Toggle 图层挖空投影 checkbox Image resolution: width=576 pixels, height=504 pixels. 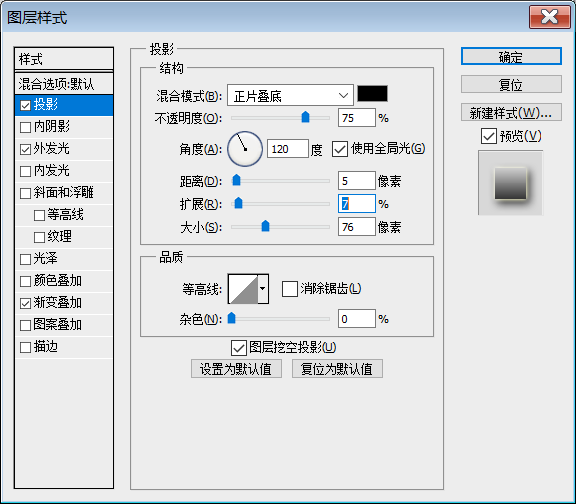coord(239,348)
